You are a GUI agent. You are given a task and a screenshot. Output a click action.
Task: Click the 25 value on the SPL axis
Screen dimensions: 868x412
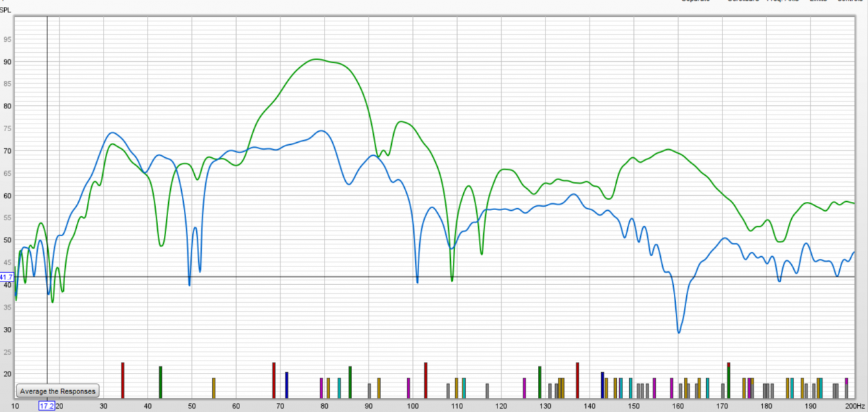[8, 352]
